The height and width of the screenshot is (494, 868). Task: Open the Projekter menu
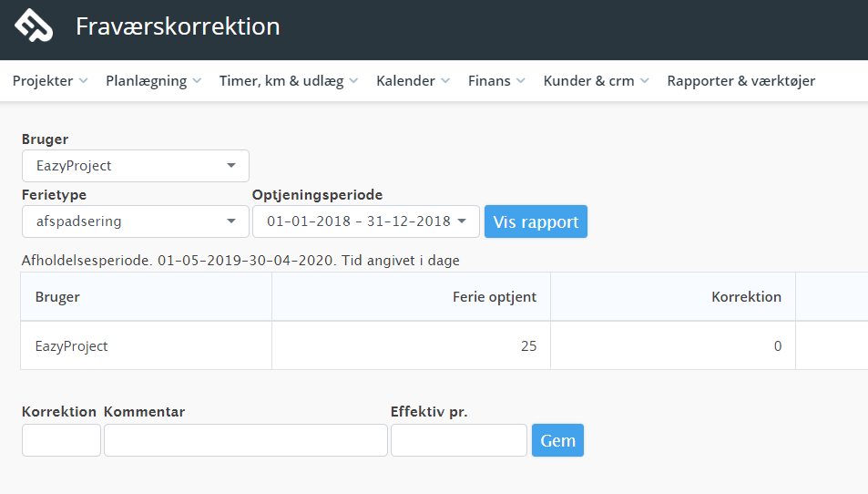50,81
